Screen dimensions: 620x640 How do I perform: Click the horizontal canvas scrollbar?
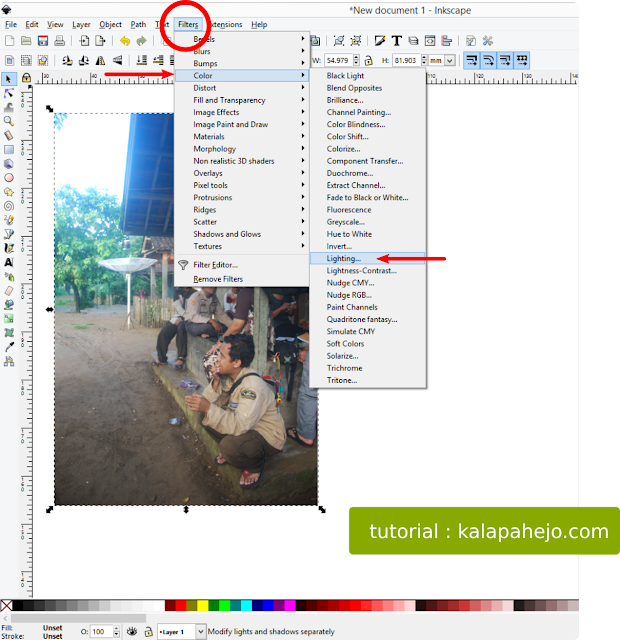tap(78, 618)
